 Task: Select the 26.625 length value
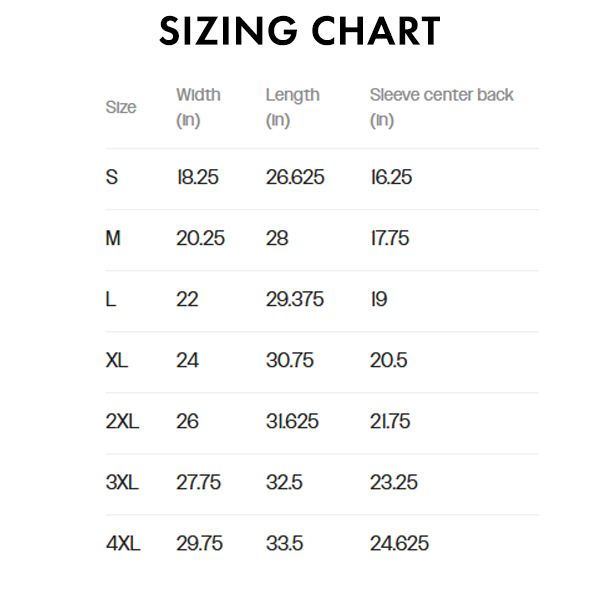pos(295,178)
